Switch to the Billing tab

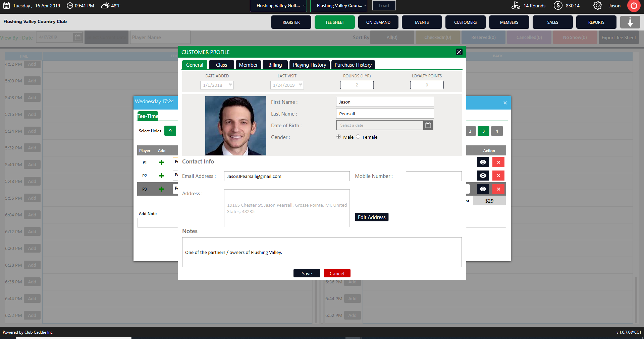coord(275,65)
